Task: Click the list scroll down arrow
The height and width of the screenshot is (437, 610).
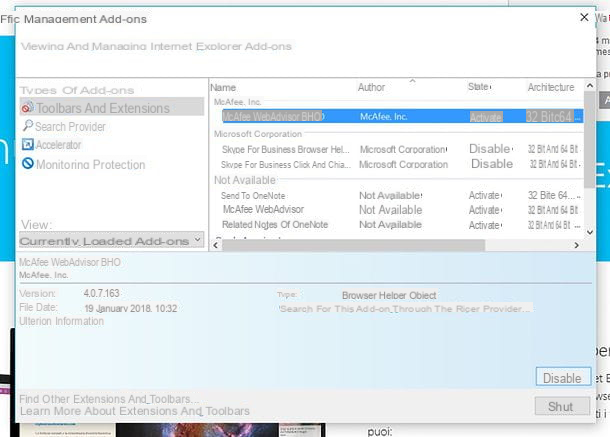Action: coord(590,232)
